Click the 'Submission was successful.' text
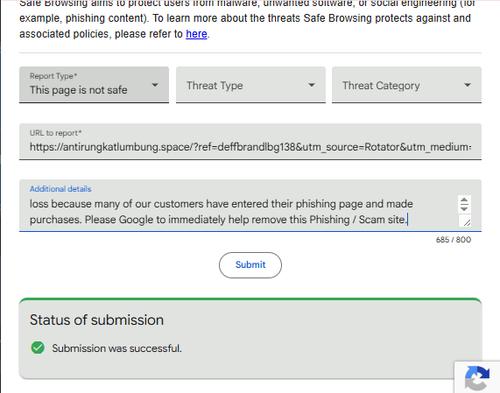This screenshot has height=393, width=500. coord(117,348)
